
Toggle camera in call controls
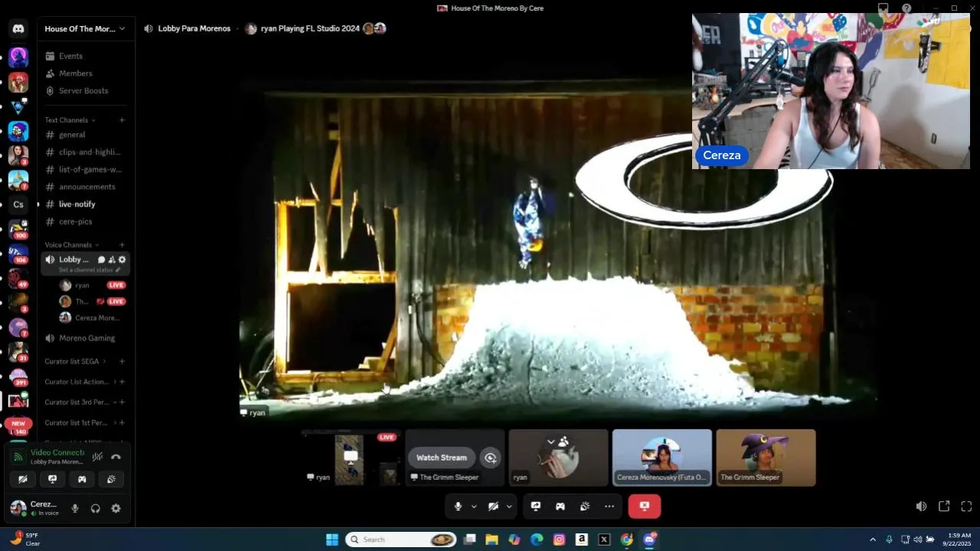[x=494, y=507]
